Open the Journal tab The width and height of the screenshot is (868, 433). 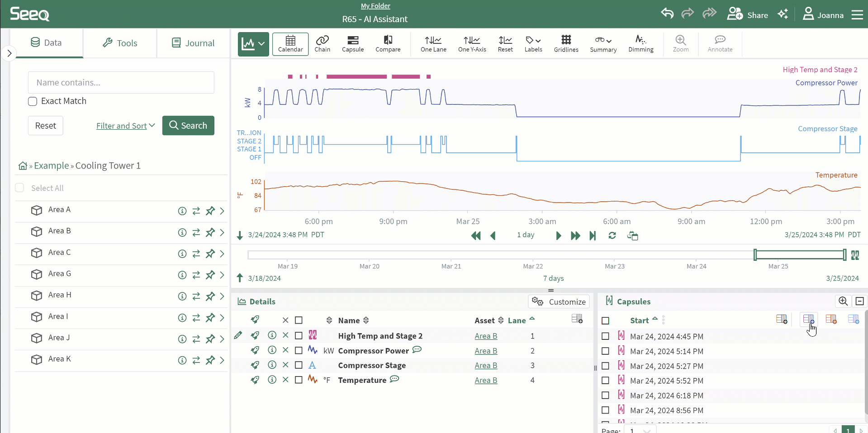point(193,43)
